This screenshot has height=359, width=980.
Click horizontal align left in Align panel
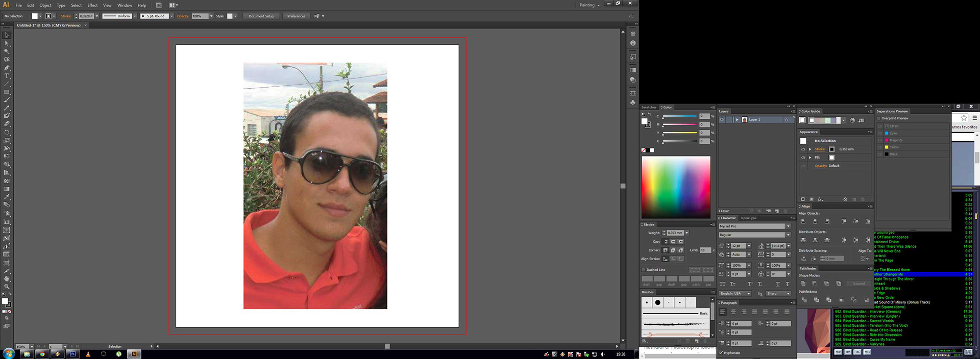click(x=803, y=221)
